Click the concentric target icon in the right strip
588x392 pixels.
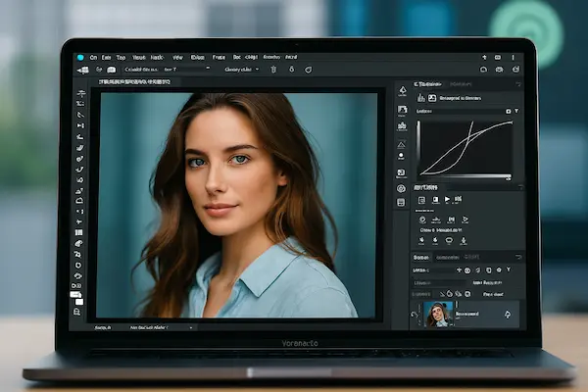coord(401,188)
